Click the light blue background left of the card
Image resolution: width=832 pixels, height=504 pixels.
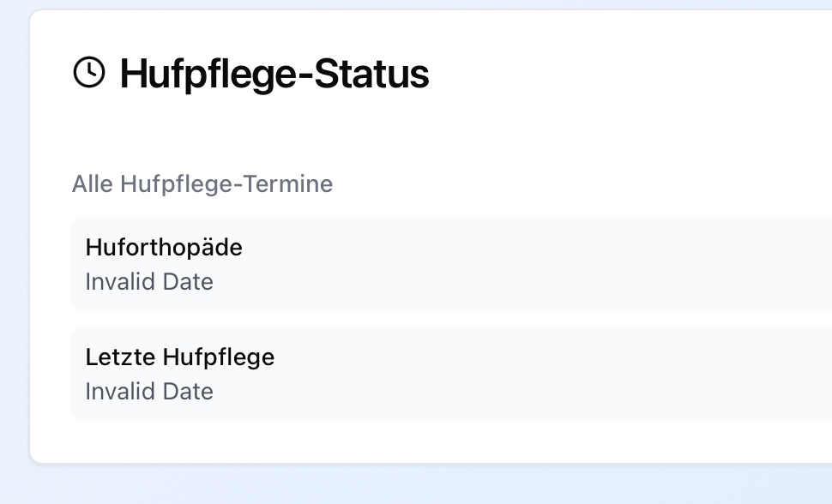14,257
